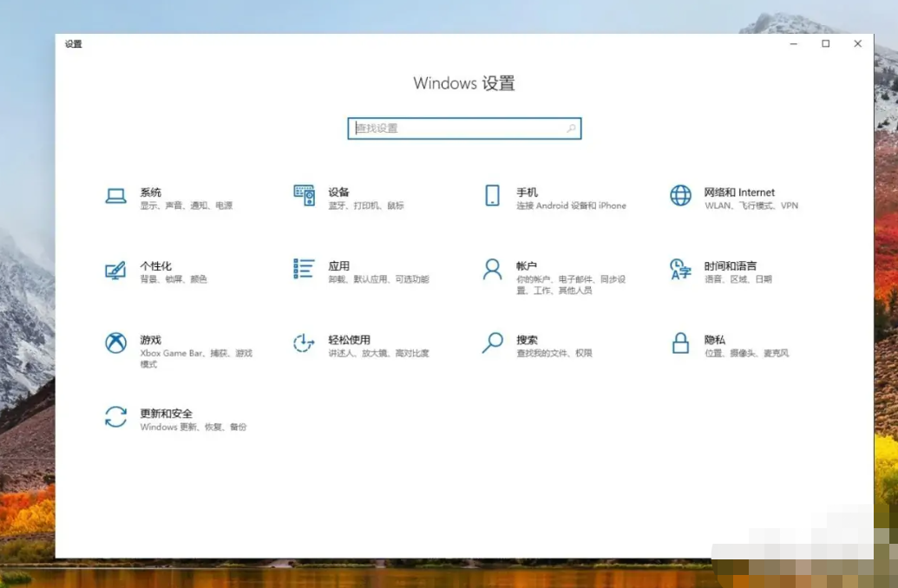Maximize the Settings window
This screenshot has height=588, width=898.
[x=826, y=44]
